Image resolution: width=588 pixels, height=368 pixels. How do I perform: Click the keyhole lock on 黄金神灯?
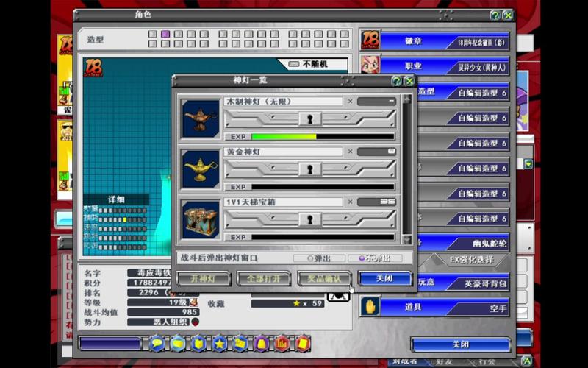pyautogui.click(x=309, y=169)
